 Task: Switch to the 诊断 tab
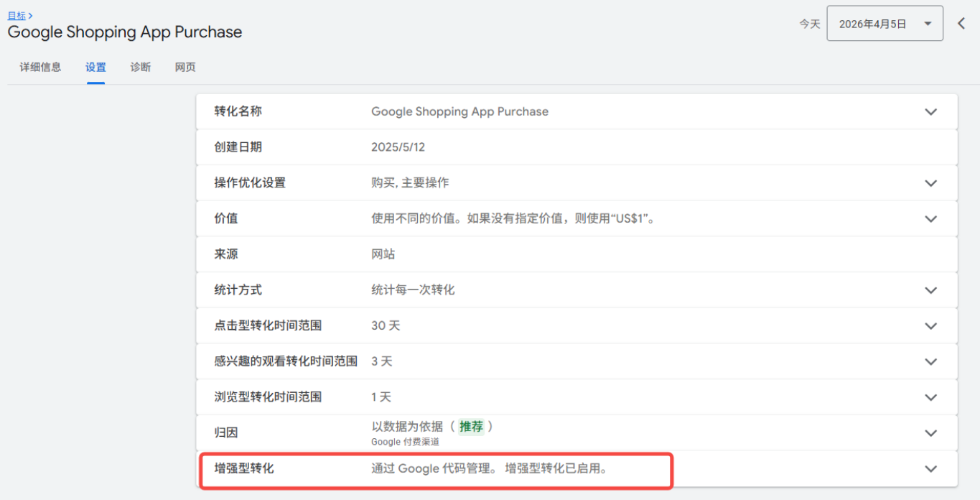(141, 67)
